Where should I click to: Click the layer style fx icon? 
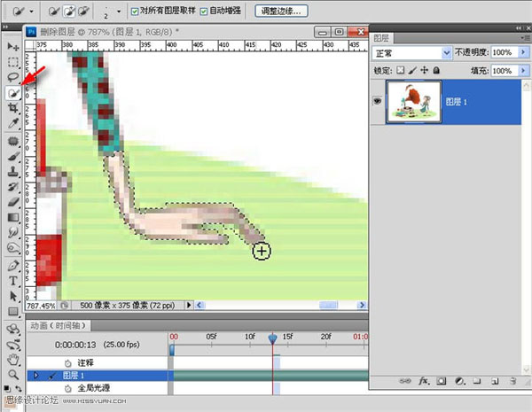tap(424, 382)
